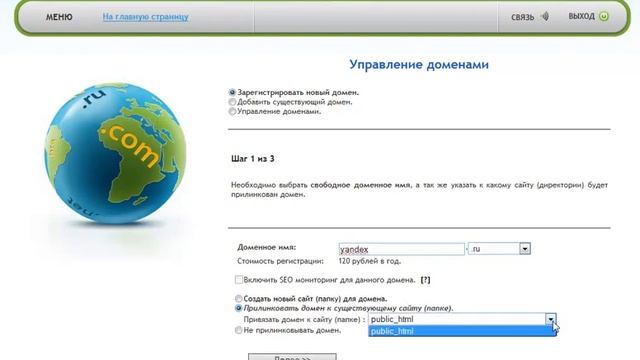Click the 'Шаг 1 из 3' step label
Image resolution: width=640 pixels, height=360 pixels.
click(x=253, y=159)
